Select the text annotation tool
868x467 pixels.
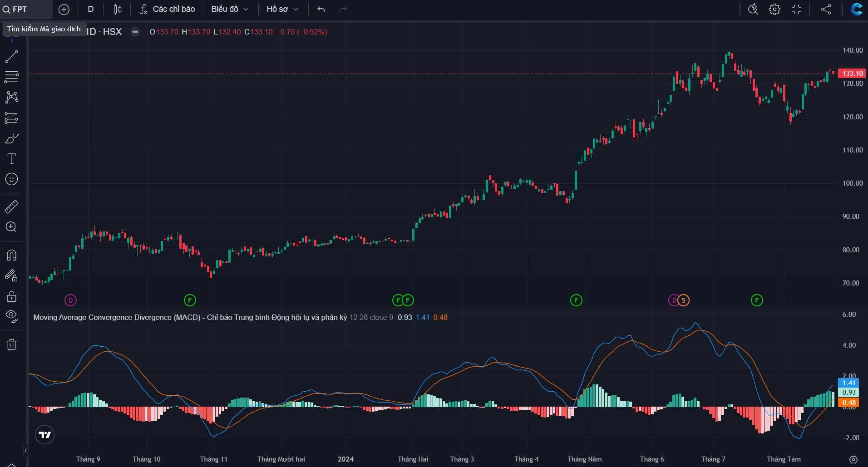point(11,159)
